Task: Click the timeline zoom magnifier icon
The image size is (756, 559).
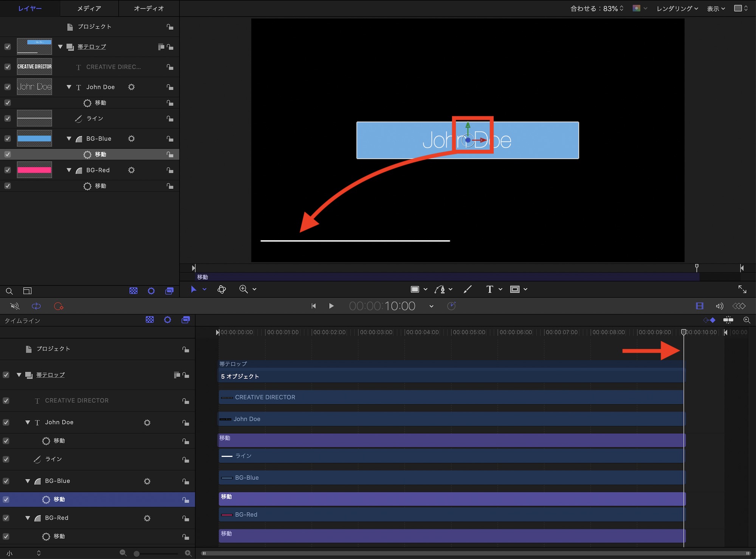Action: coord(747,320)
